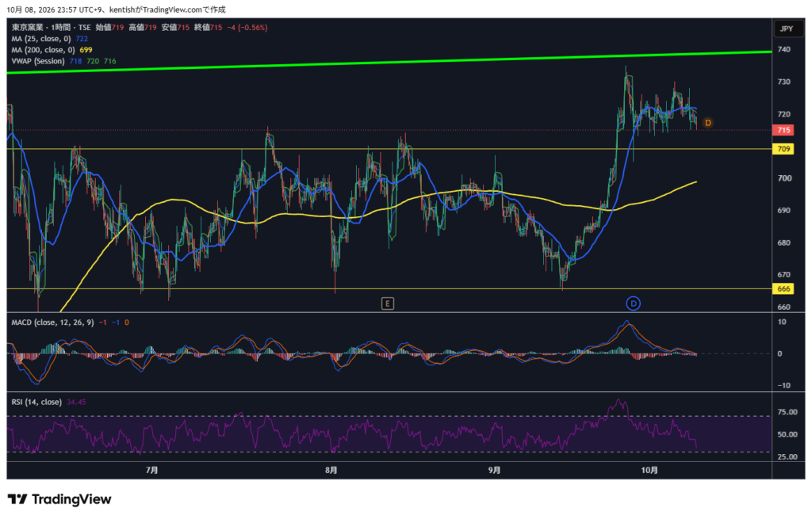Click the 7月 date label on time axis
The height and width of the screenshot is (519, 812).
[x=151, y=471]
